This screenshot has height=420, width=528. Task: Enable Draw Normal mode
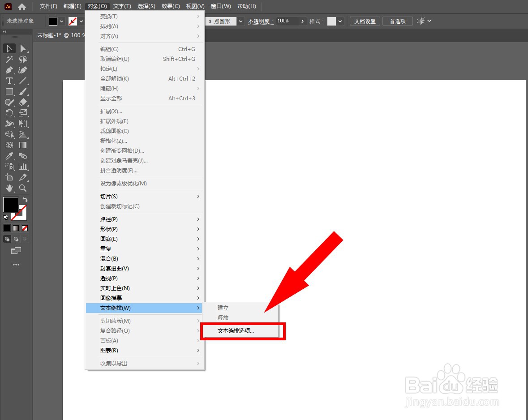(7, 239)
